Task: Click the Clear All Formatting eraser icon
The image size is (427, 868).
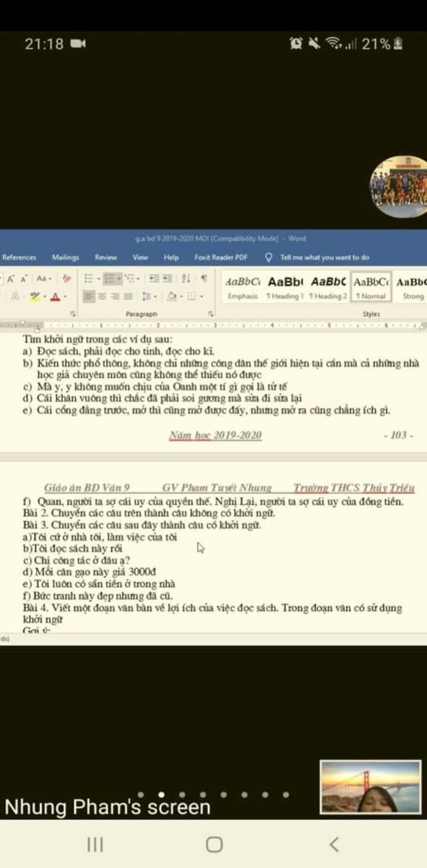Action: click(x=66, y=278)
